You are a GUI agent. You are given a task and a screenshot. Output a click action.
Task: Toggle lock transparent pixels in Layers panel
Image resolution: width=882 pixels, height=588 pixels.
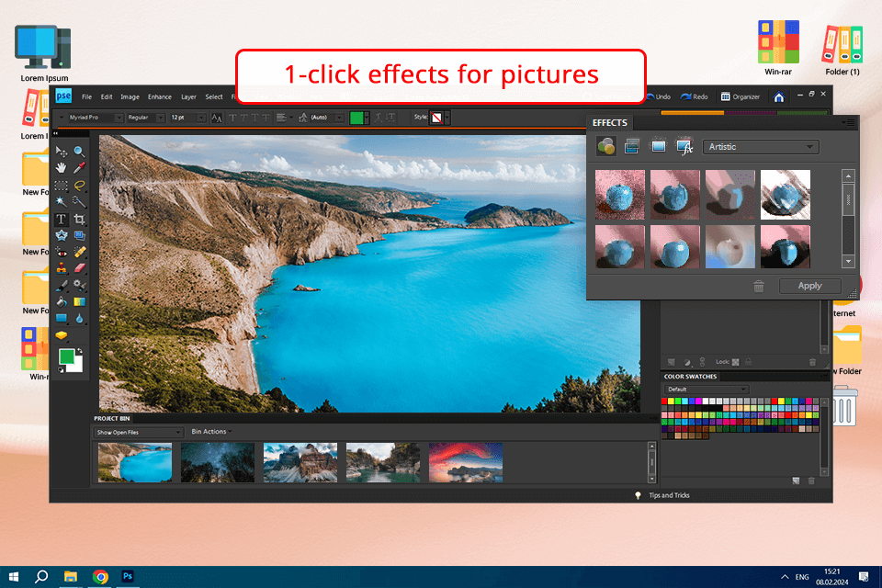735,362
